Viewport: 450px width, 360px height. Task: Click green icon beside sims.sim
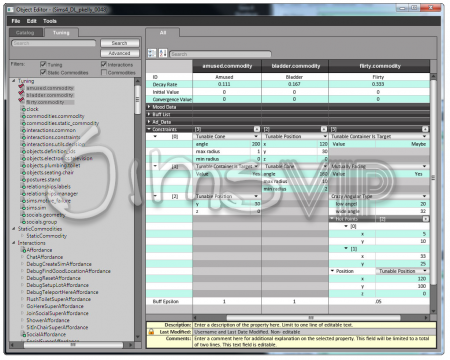pyautogui.click(x=24, y=208)
